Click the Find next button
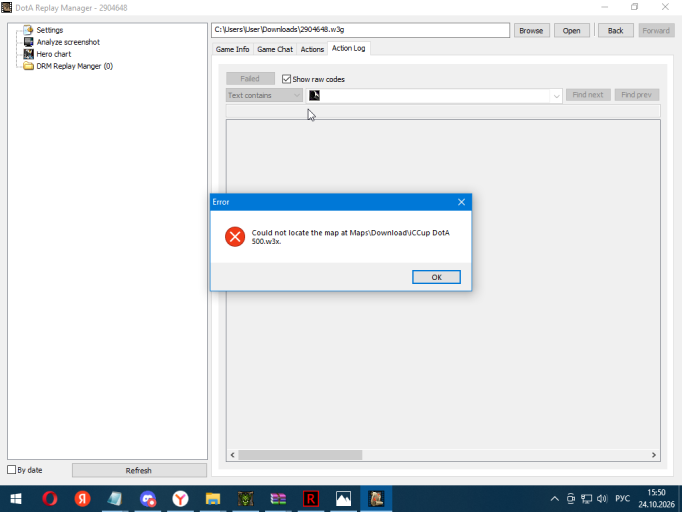The width and height of the screenshot is (682, 512). 588,95
